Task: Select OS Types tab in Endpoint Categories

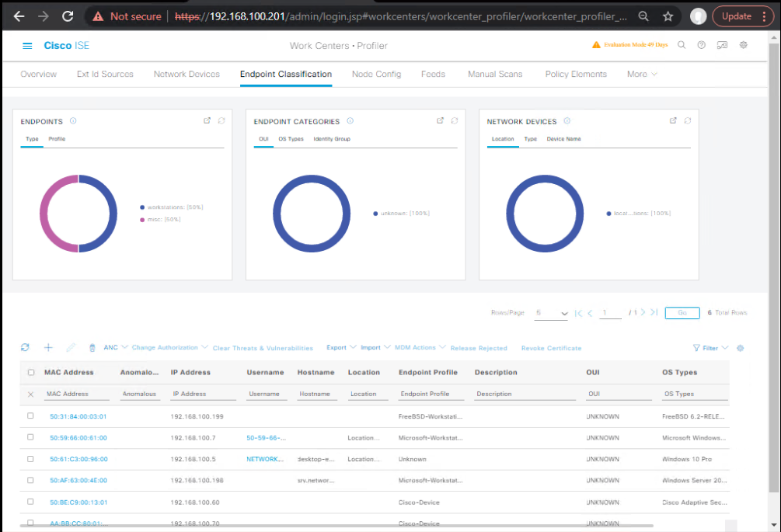Action: pyautogui.click(x=291, y=139)
